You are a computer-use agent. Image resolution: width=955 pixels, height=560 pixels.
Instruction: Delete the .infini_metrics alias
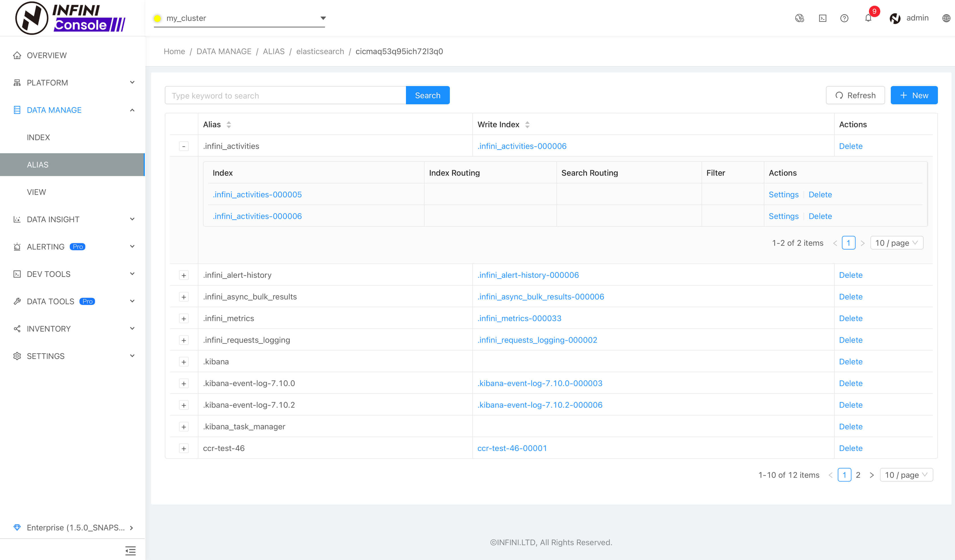(x=851, y=318)
